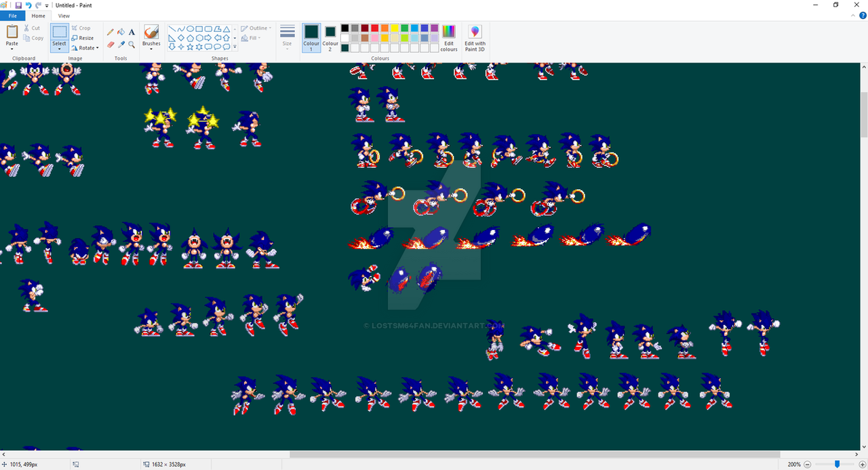Choose the Rounded rectangle shape
868x470 pixels.
[208, 29]
